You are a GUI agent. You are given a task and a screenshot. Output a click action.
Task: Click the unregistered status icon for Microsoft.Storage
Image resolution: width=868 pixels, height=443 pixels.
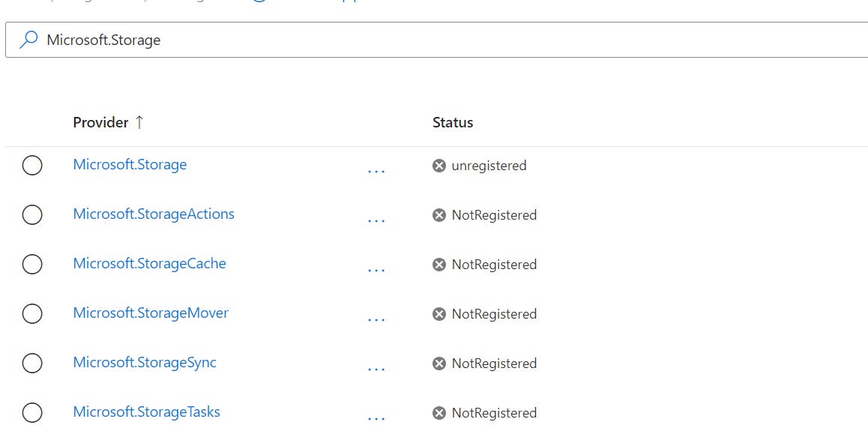coord(439,166)
